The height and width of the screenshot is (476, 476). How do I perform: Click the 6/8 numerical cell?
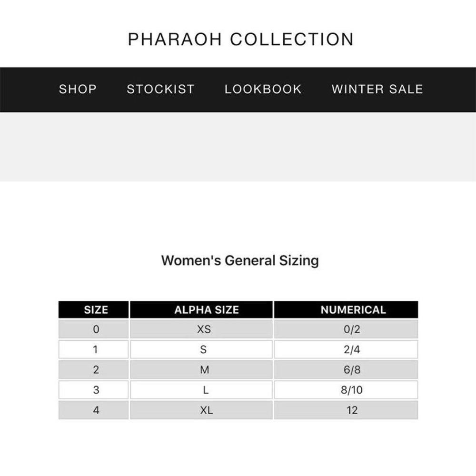click(x=346, y=369)
